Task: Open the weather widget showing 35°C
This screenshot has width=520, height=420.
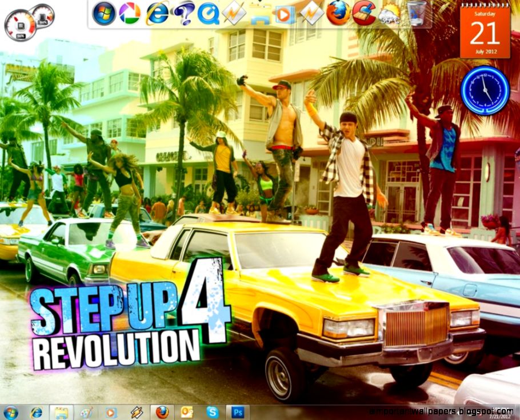Action: point(389,16)
